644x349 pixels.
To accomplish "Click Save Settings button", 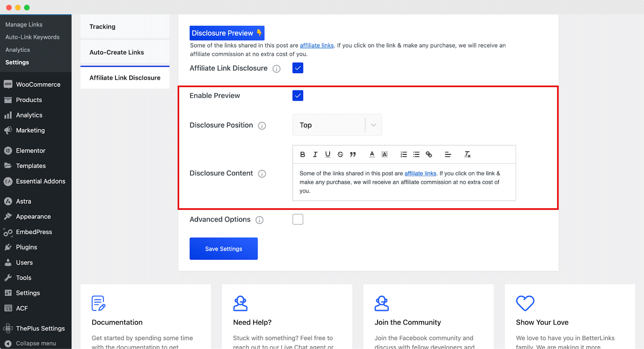I will [224, 249].
